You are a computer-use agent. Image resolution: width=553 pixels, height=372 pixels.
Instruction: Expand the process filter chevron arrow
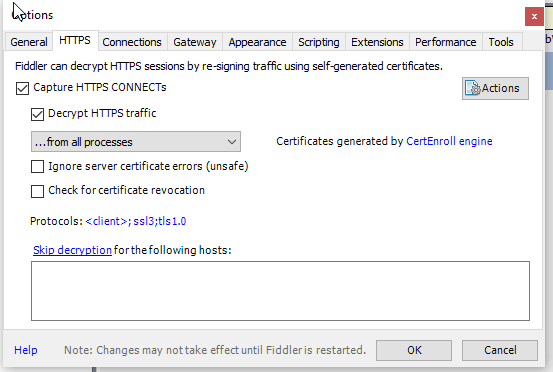pyautogui.click(x=232, y=142)
